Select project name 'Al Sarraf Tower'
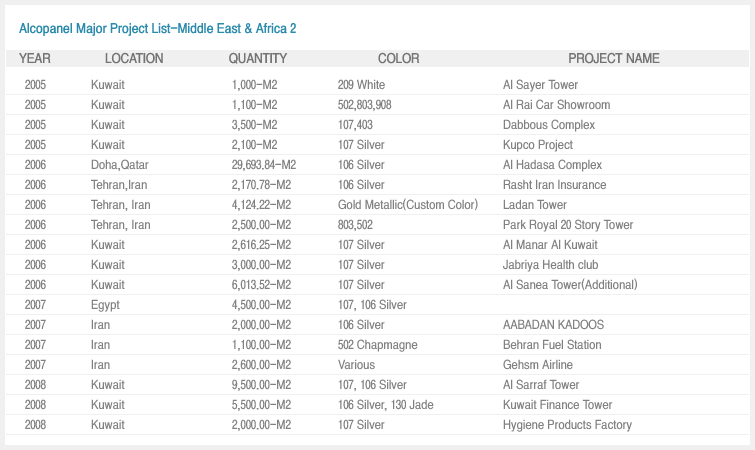755x450 pixels. [541, 385]
